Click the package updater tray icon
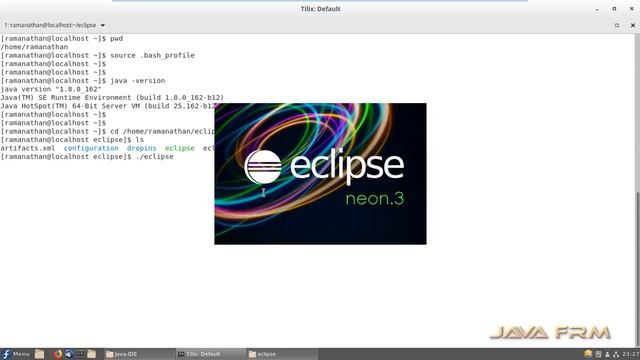640x360 pixels. coord(588,354)
